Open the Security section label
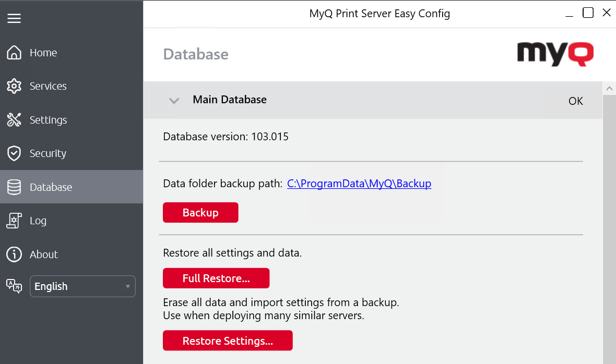 (48, 153)
